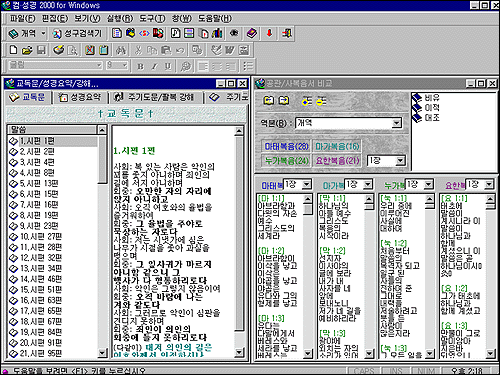This screenshot has height=375, width=500.
Task: Click the horizontally split window icon
Action: pos(189,33)
